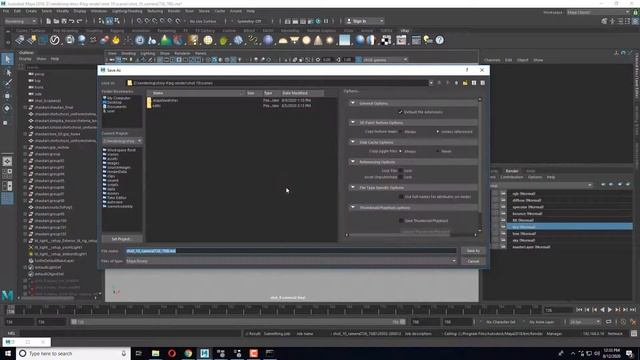Image resolution: width=640 pixels, height=360 pixels.
Task: Click the help question mark in Save As title bar
Action: [467, 70]
